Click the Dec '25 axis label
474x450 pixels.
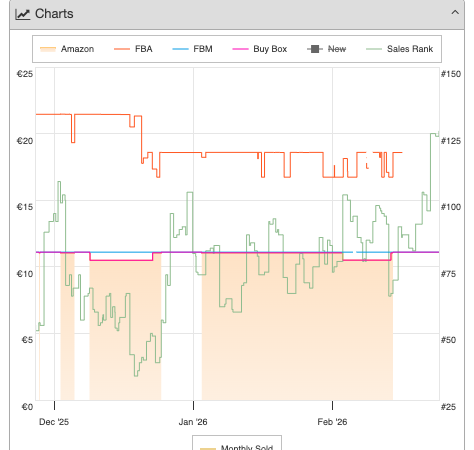[54, 422]
